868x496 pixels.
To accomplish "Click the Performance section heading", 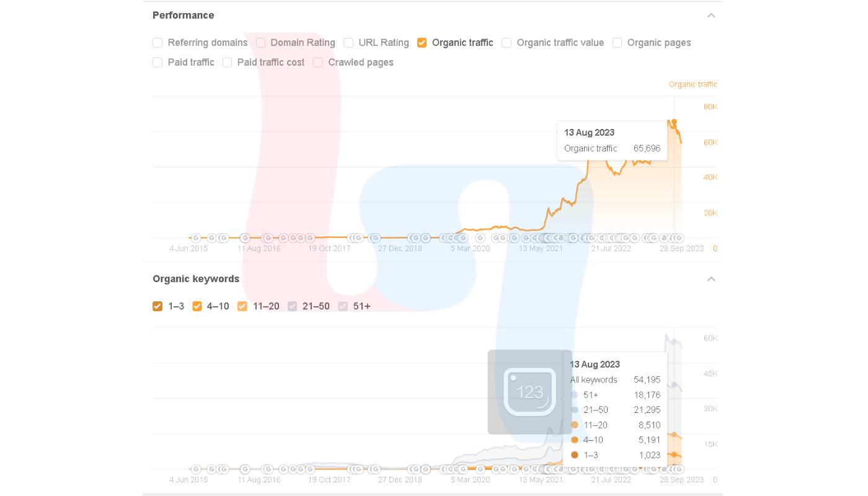I will pyautogui.click(x=184, y=15).
